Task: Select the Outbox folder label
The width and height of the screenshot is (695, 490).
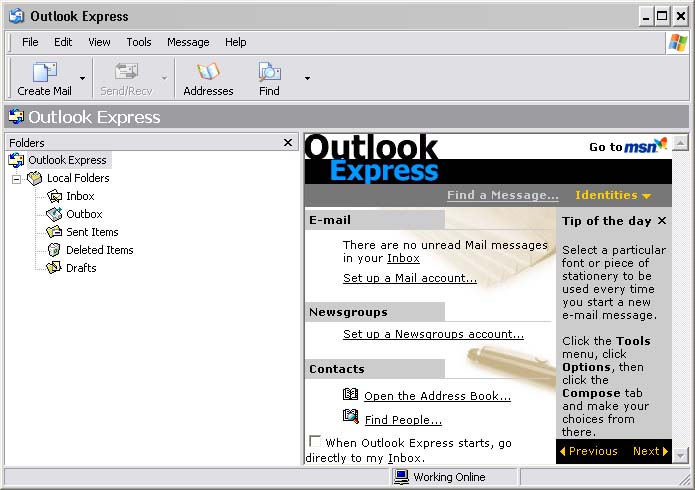Action: [84, 214]
